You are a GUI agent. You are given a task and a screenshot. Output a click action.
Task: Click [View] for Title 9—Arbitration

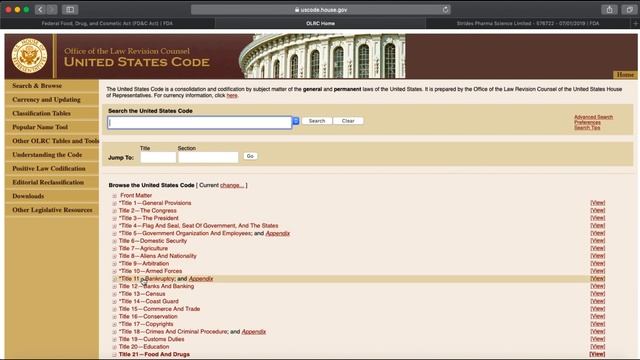(598, 264)
